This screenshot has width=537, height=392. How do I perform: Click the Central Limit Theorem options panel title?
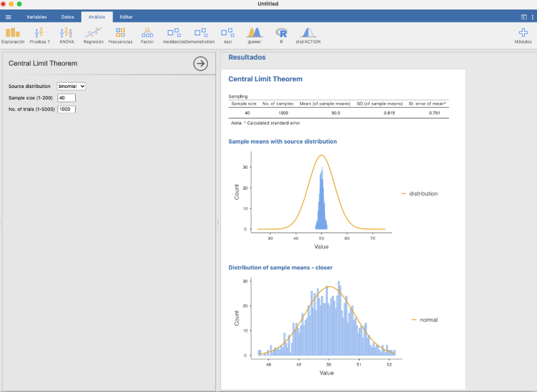pos(43,64)
